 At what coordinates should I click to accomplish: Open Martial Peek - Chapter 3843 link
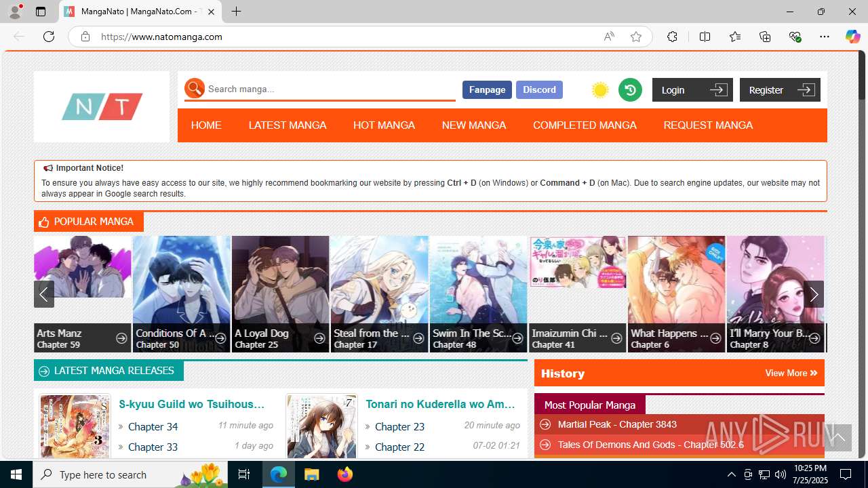617,424
